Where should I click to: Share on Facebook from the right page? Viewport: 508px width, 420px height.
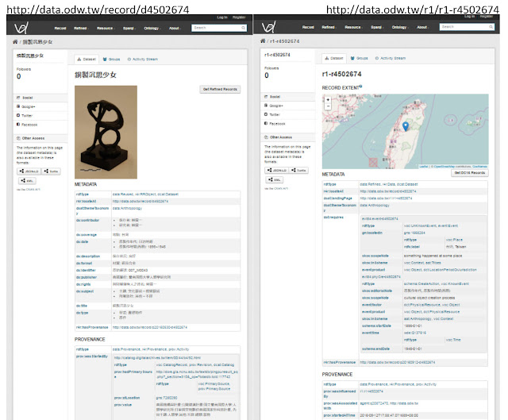(275, 124)
